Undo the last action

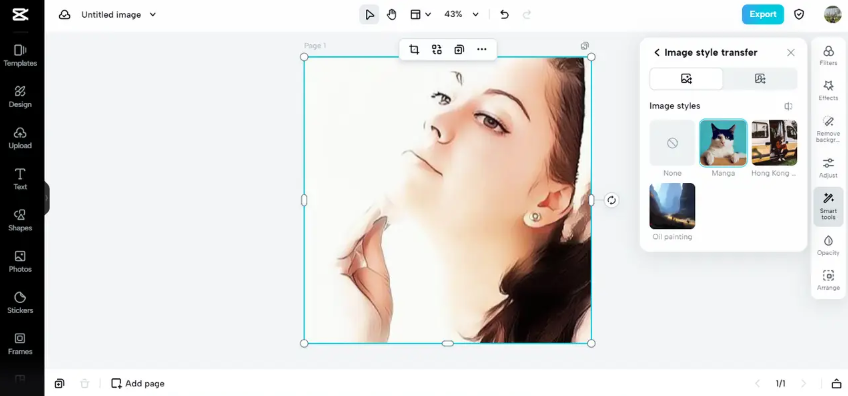click(x=504, y=15)
